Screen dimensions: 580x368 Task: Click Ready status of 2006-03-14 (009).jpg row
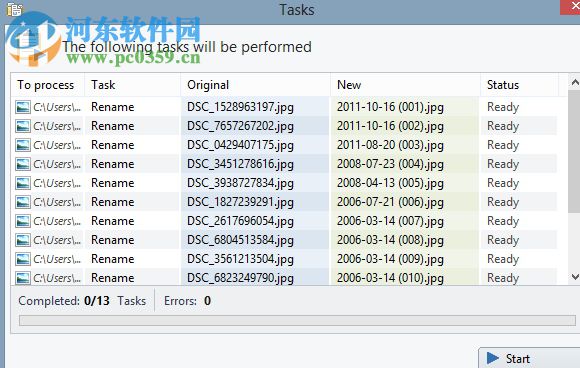503,259
